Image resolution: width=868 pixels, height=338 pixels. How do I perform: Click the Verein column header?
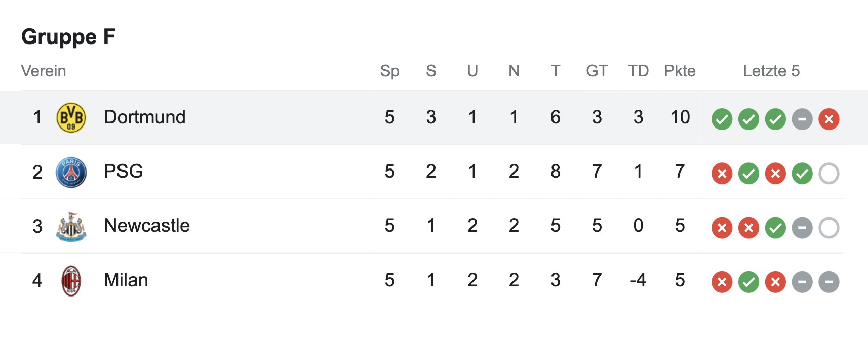tap(44, 71)
